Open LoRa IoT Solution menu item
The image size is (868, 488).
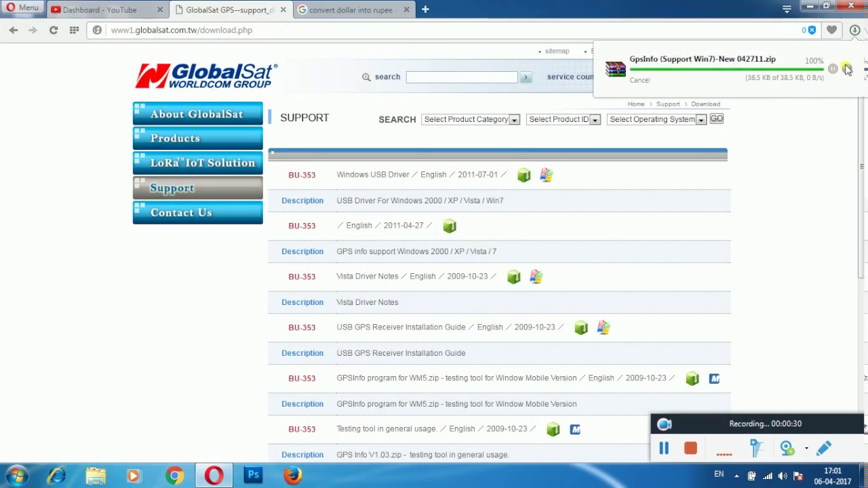pyautogui.click(x=197, y=163)
